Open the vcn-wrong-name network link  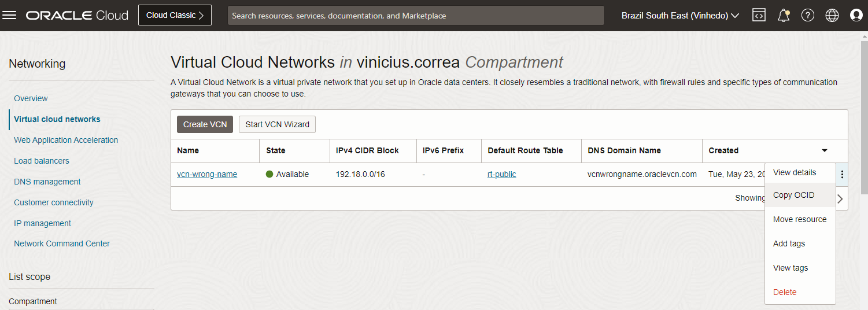coord(207,174)
